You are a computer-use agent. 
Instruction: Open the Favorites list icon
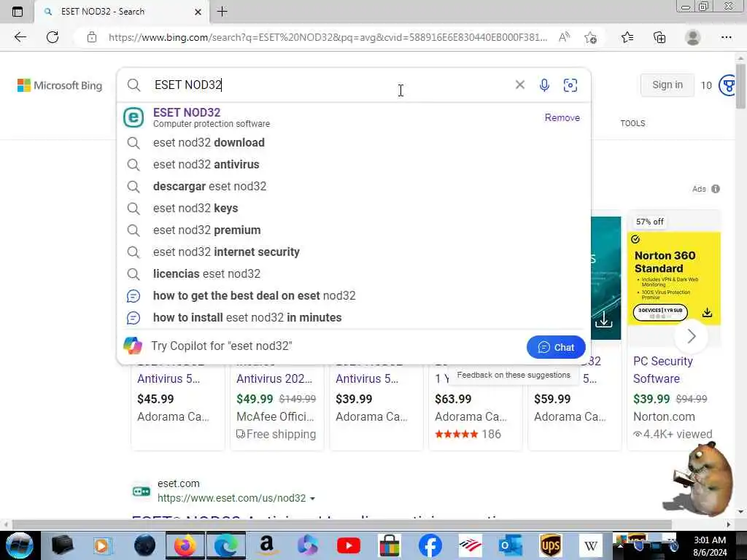pyautogui.click(x=627, y=37)
